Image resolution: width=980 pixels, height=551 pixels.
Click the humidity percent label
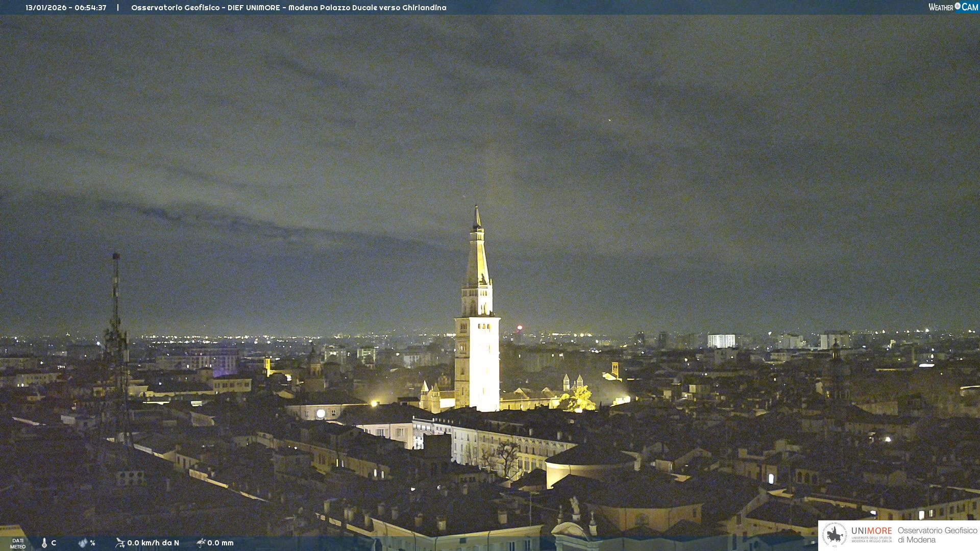tap(92, 543)
